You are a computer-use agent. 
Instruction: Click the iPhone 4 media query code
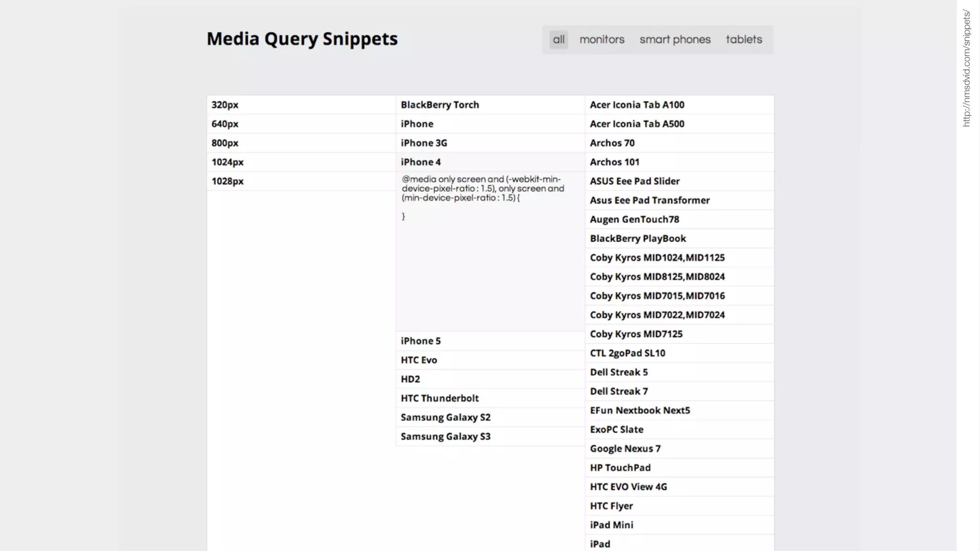(483, 189)
